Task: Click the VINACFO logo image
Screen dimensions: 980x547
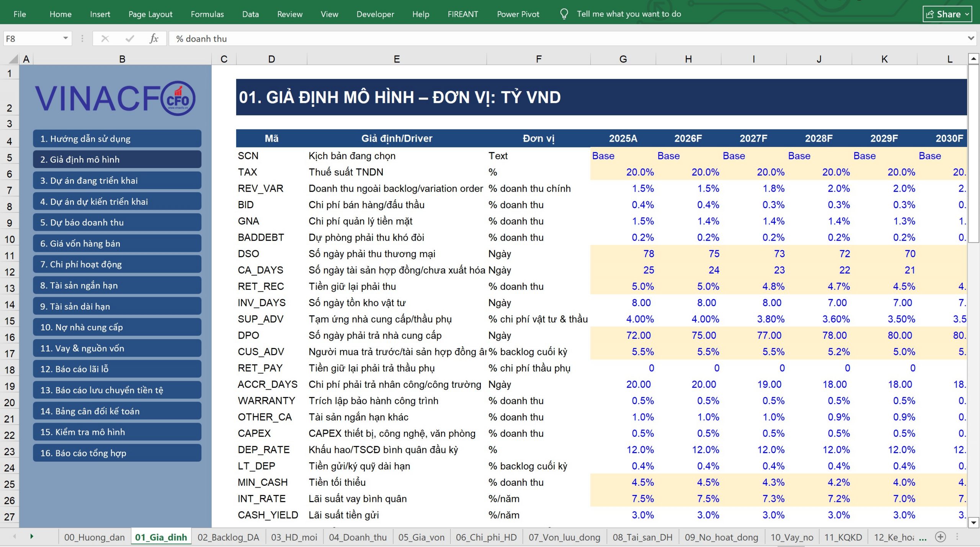Action: pyautogui.click(x=116, y=98)
